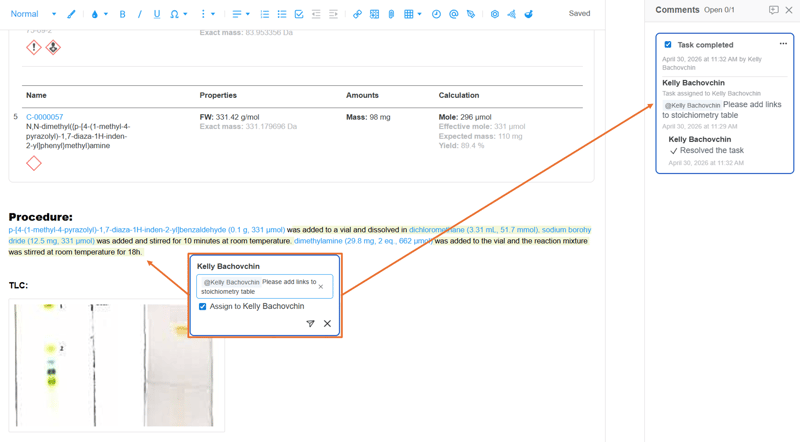The width and height of the screenshot is (800, 442).
Task: Click the hexagon structure icon in toolbar
Action: [494, 14]
